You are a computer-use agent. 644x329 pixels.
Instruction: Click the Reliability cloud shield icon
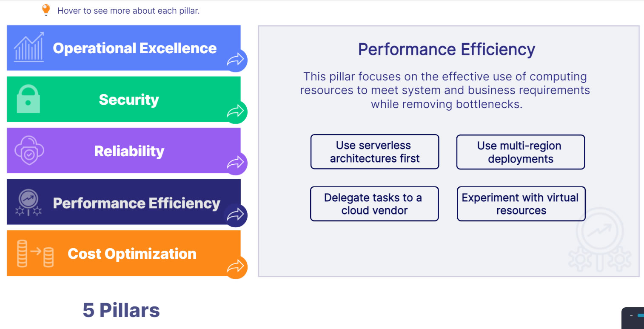[29, 151]
